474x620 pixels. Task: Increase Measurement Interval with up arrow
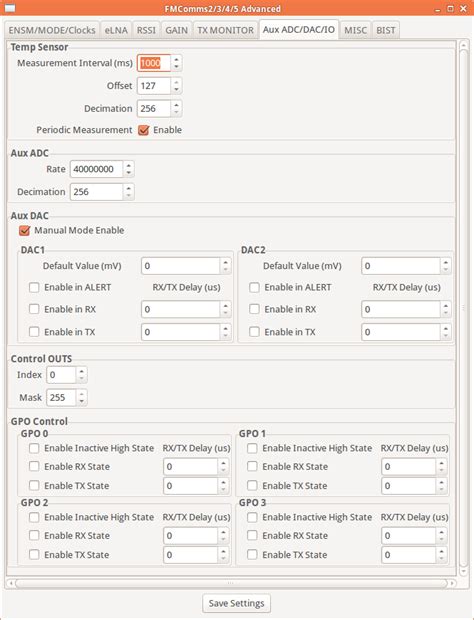pos(176,59)
